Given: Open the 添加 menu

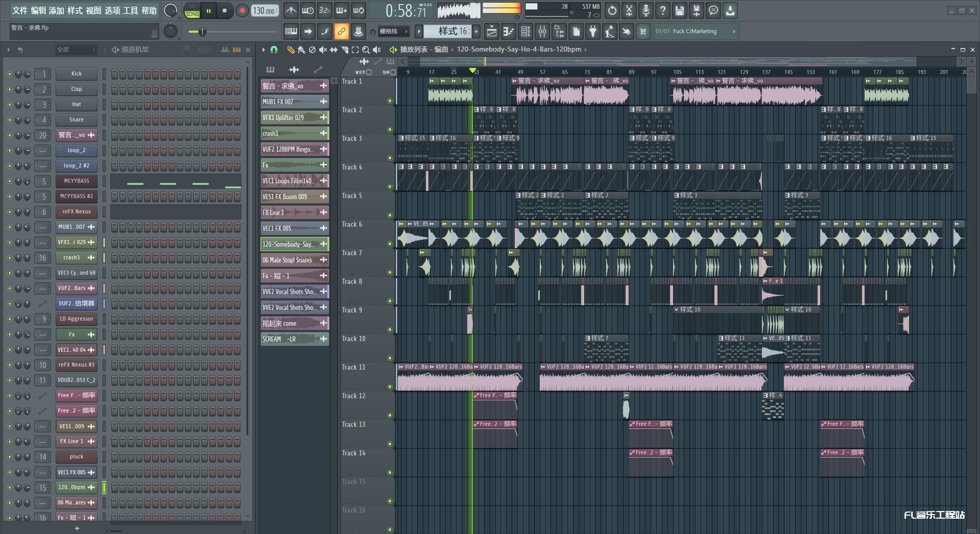Looking at the screenshot, I should coord(57,11).
